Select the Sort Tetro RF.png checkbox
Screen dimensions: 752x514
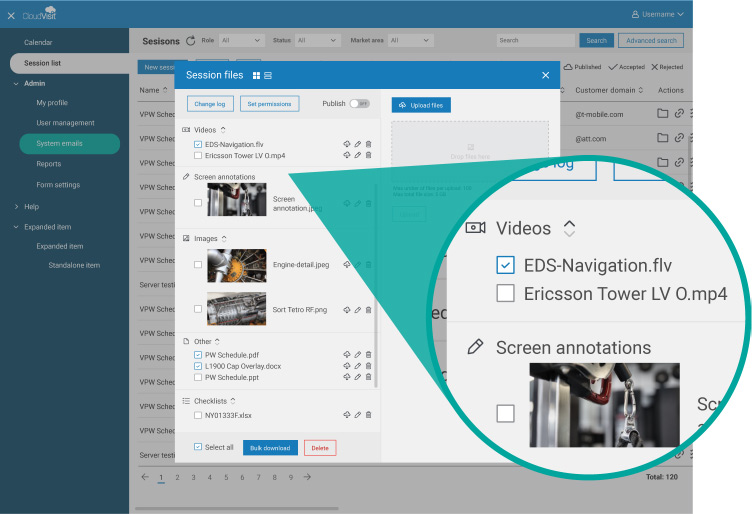(x=198, y=309)
